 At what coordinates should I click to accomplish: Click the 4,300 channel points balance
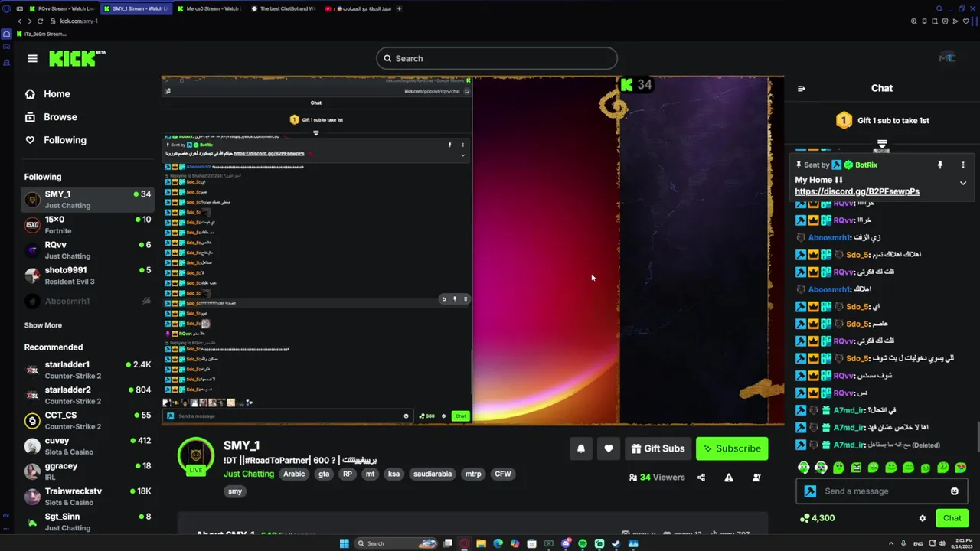point(817,518)
